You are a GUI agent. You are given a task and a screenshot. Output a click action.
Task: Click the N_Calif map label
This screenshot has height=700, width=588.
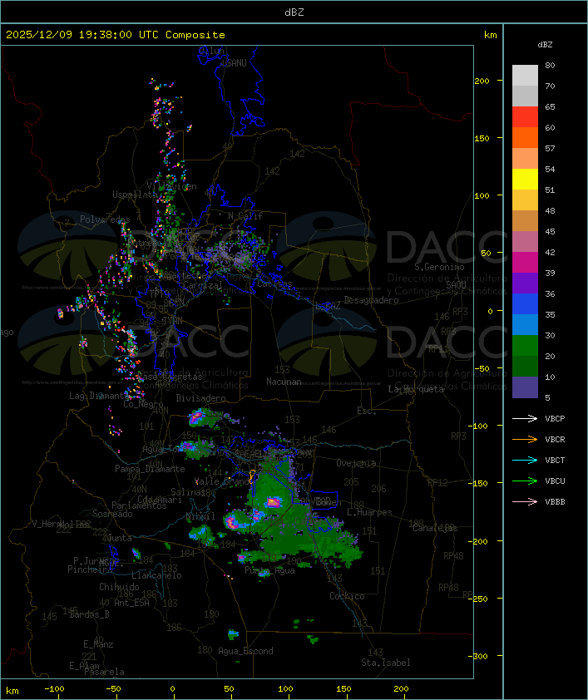click(x=245, y=215)
